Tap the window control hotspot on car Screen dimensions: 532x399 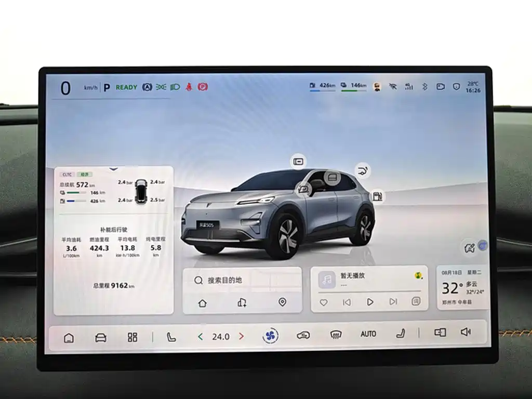[x=332, y=178]
